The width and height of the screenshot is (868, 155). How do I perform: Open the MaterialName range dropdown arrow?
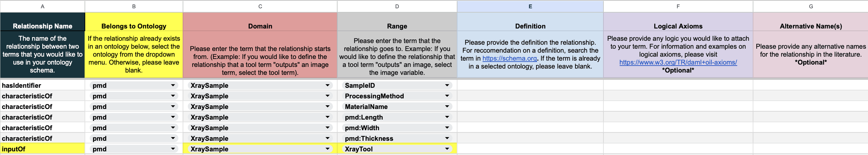pos(447,107)
